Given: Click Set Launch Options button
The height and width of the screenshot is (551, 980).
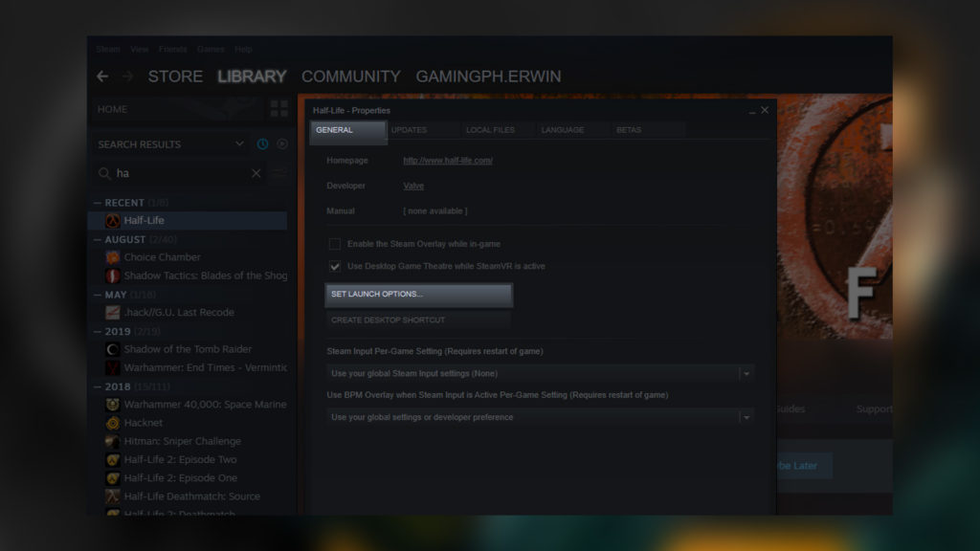Looking at the screenshot, I should pos(419,295).
